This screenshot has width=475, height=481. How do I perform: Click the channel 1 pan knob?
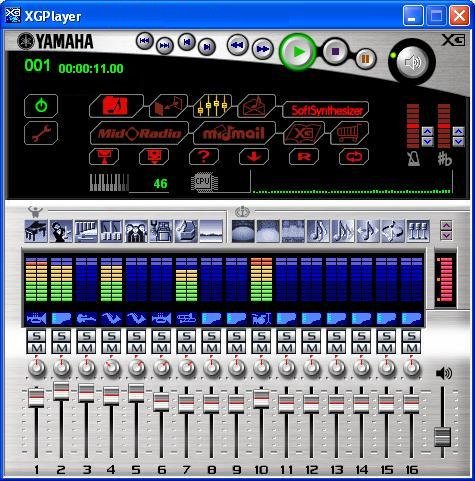coord(36,368)
